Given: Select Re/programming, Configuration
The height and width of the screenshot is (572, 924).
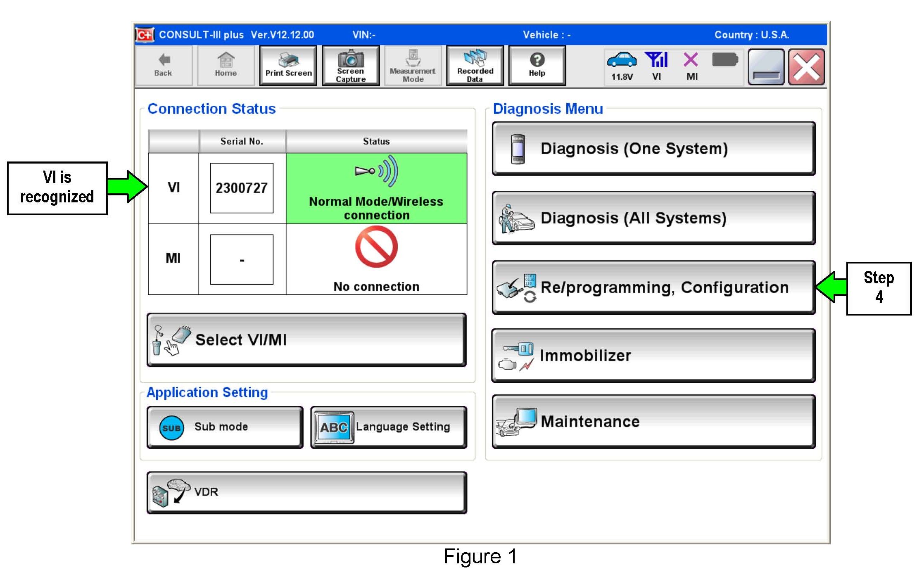Looking at the screenshot, I should pyautogui.click(x=653, y=287).
